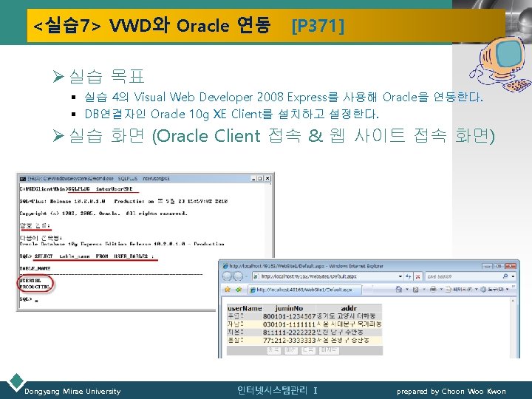Viewport: 532px width, 399px height.
Task: Click the TABLE_NAME heading in console output
Action: click(x=35, y=268)
